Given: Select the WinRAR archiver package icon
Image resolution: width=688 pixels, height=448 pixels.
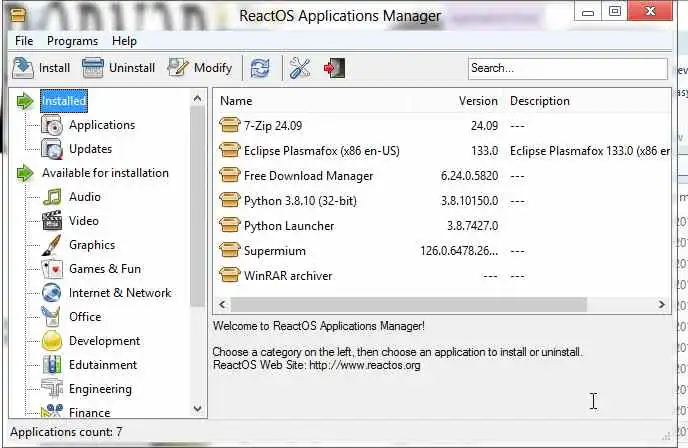Looking at the screenshot, I should pos(229,276).
